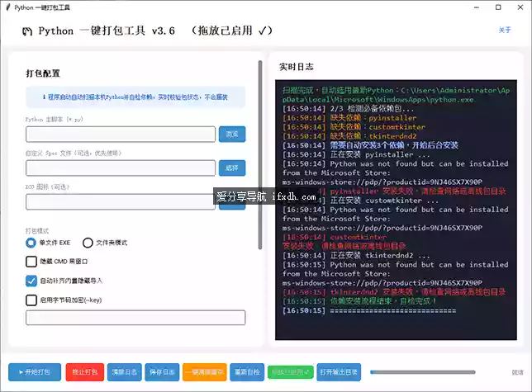Select single-file EXE mode
The height and width of the screenshot is (392, 532).
31,243
